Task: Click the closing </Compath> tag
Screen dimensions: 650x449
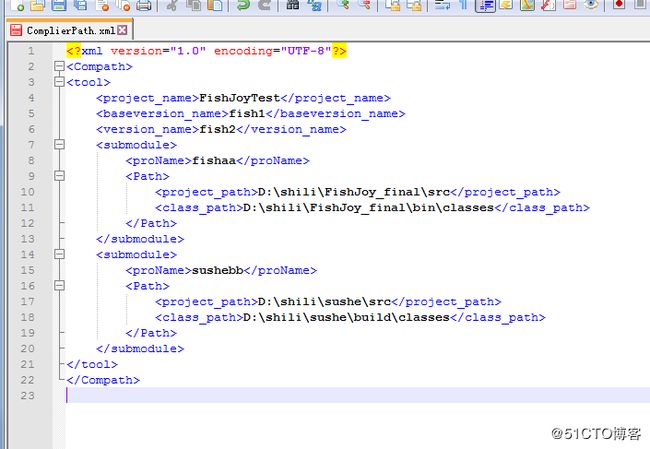Action: 103,380
